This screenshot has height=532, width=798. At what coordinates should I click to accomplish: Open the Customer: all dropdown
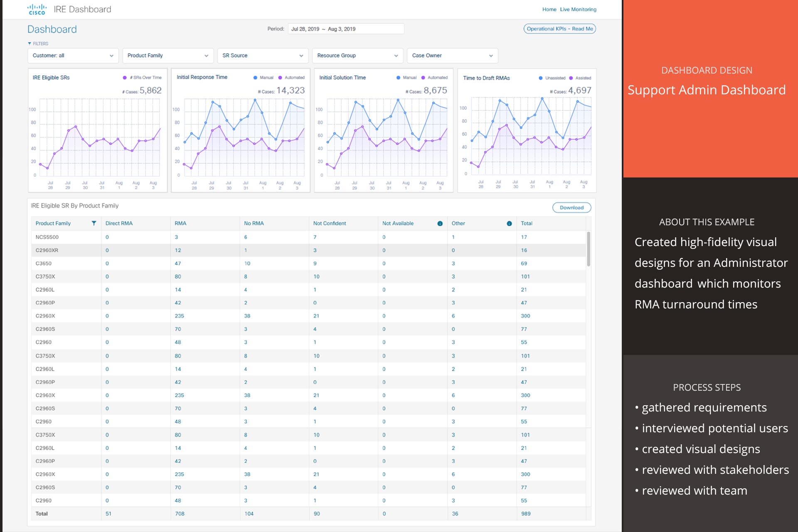[73, 56]
